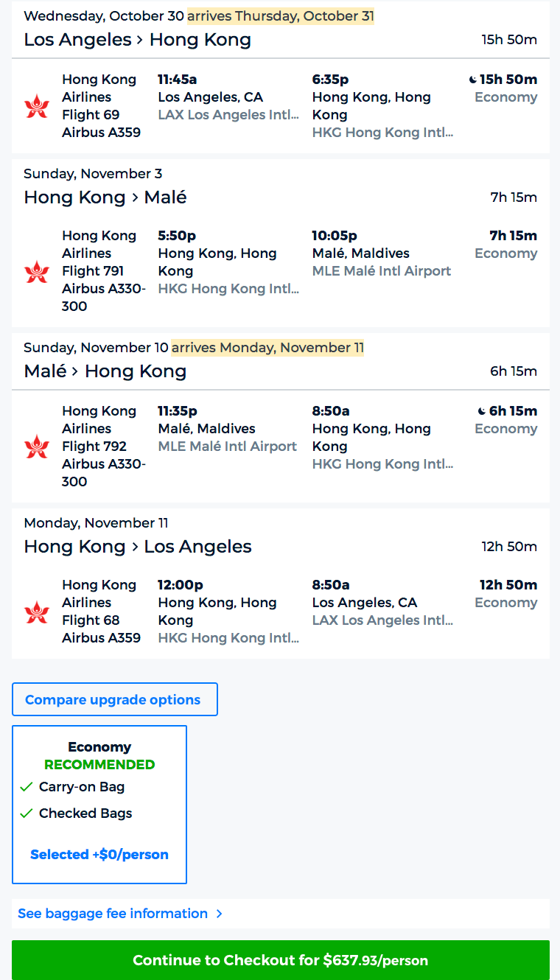The height and width of the screenshot is (980, 560).
Task: Continue to Checkout for $637.93/person
Action: (280, 960)
